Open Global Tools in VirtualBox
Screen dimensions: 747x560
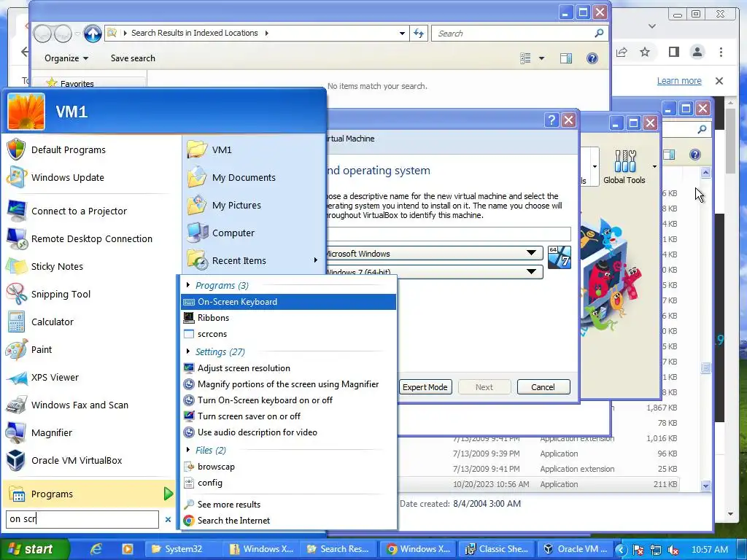[624, 167]
